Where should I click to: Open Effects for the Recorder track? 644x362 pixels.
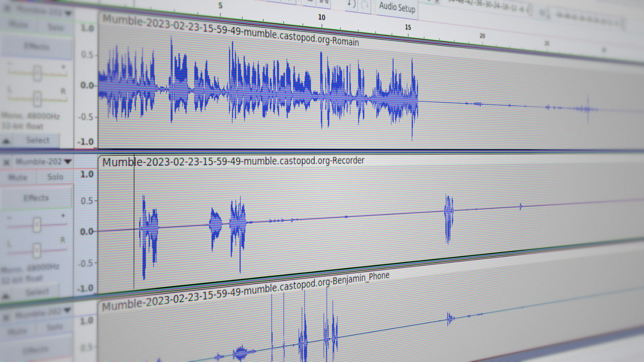(36, 198)
